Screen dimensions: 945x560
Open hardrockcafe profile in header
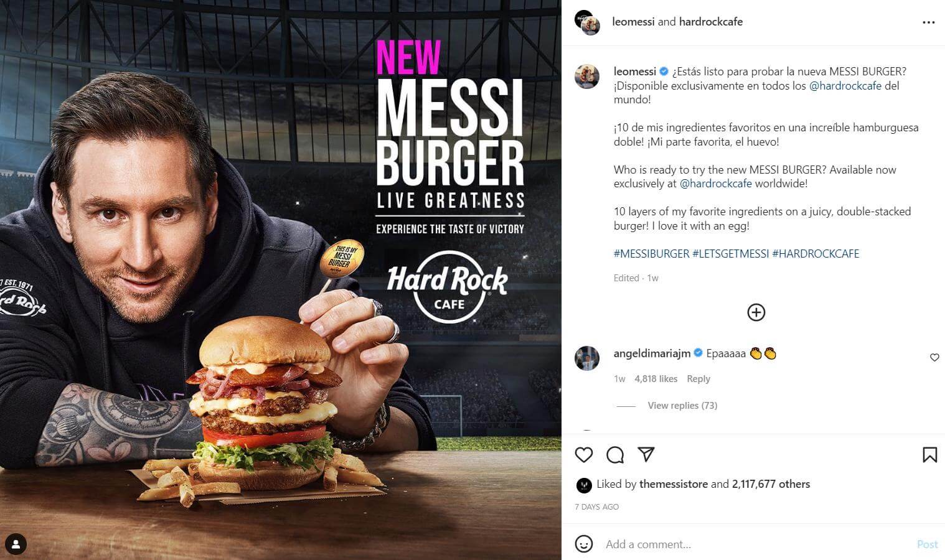tap(710, 22)
